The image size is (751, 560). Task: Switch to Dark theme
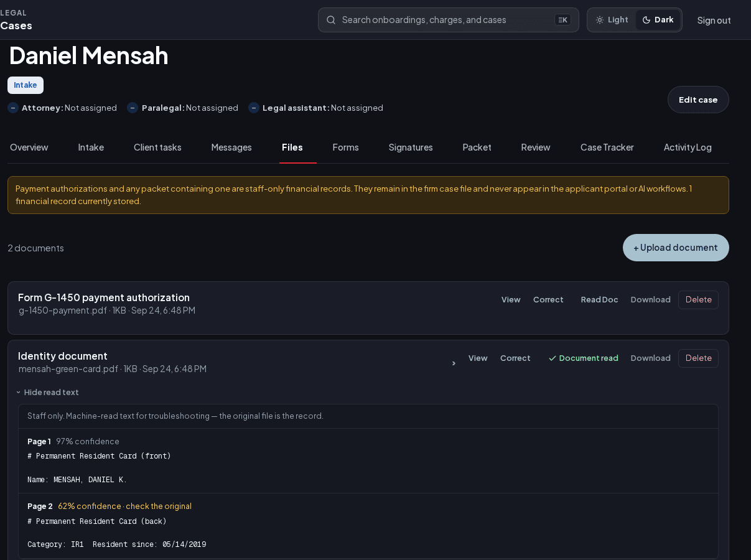point(658,20)
